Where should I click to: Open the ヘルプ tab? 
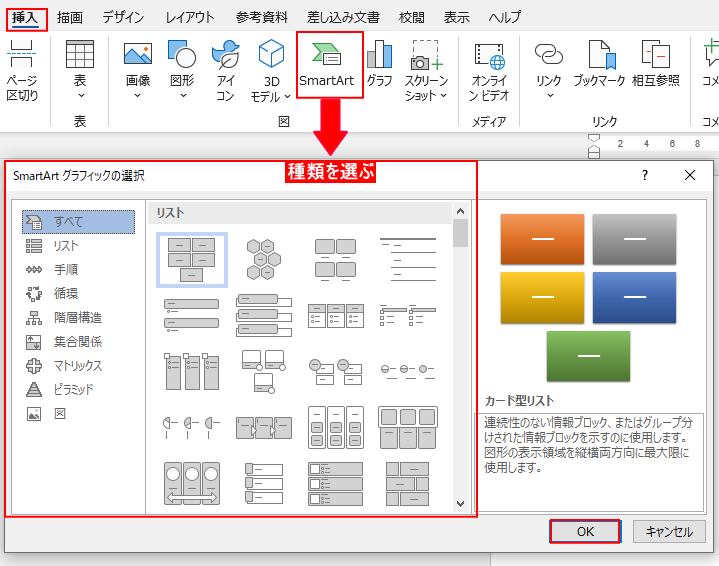(x=504, y=17)
